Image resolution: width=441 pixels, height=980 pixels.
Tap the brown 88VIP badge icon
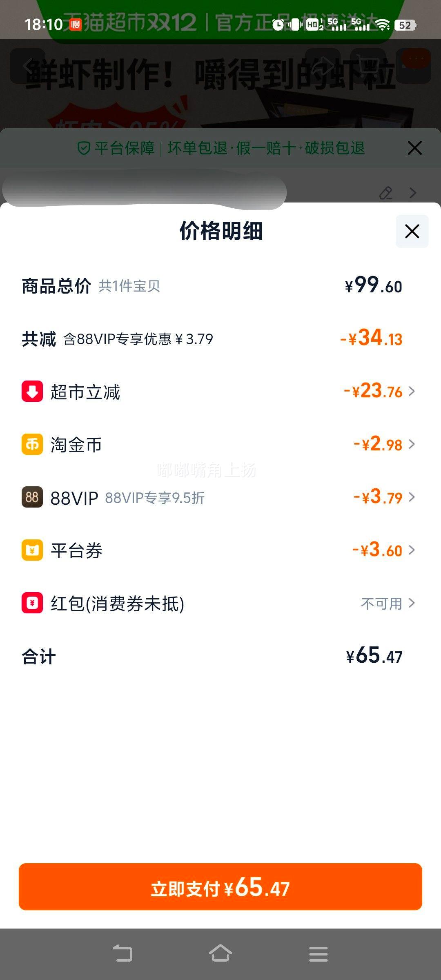click(x=32, y=497)
